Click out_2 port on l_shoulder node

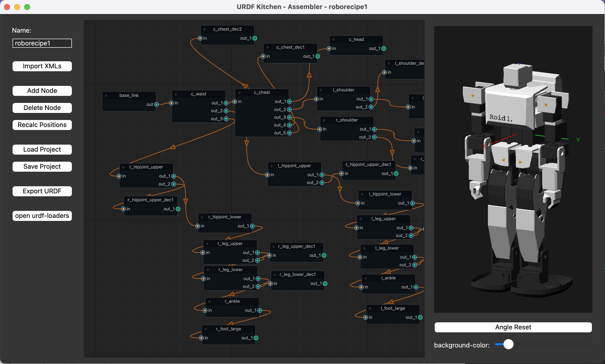pos(371,107)
